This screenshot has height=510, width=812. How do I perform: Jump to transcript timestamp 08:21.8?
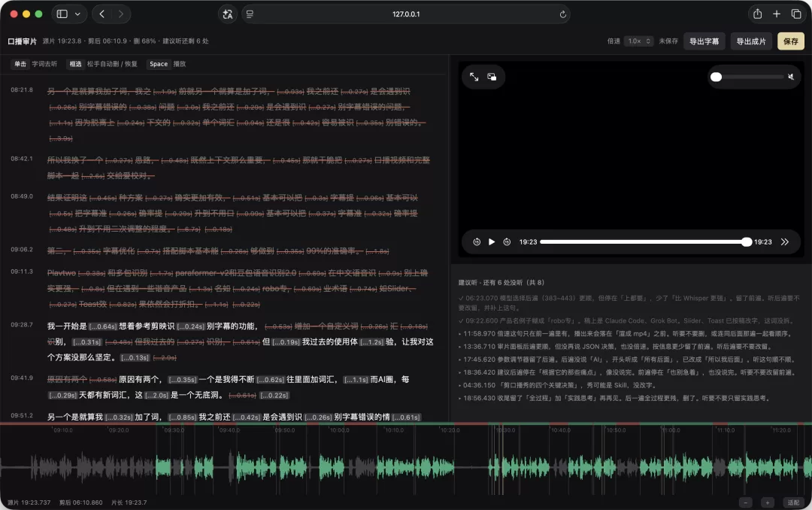pyautogui.click(x=22, y=90)
